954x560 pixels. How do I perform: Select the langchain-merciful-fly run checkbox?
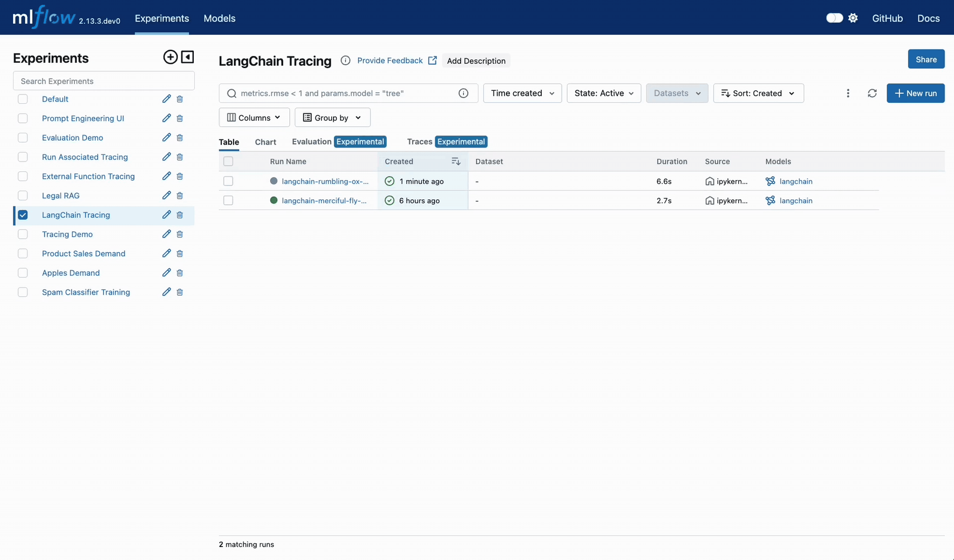pyautogui.click(x=228, y=200)
